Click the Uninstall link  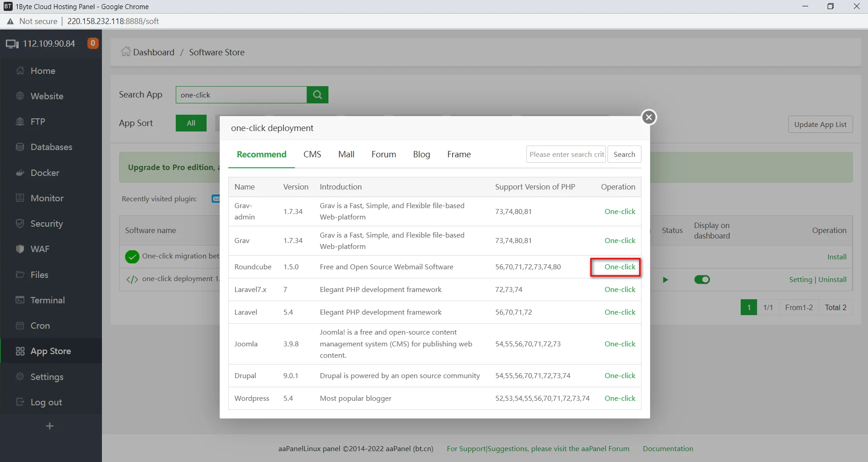[832, 279]
